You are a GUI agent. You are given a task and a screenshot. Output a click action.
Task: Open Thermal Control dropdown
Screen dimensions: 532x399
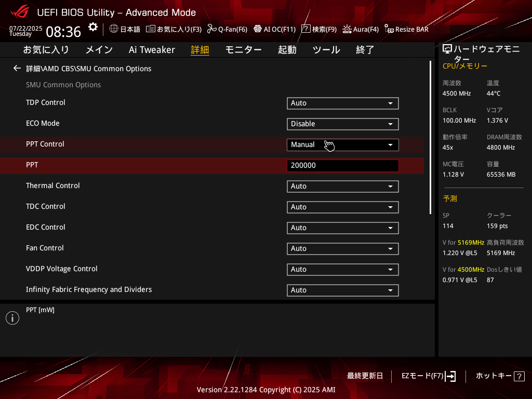pyautogui.click(x=343, y=187)
